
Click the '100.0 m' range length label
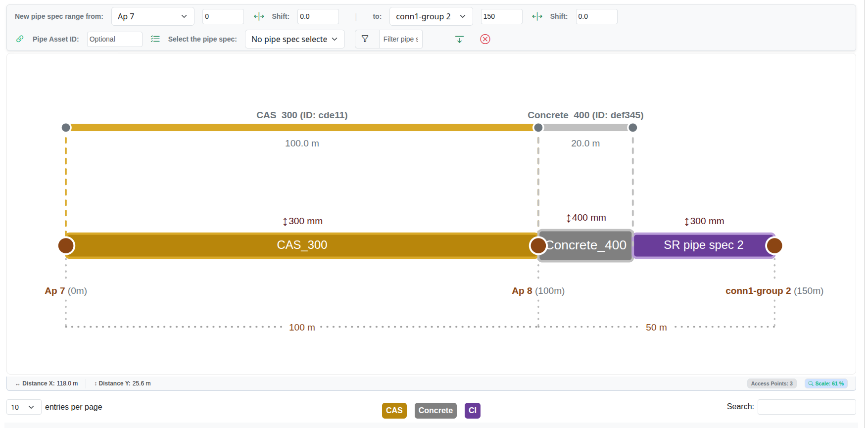[x=302, y=143]
